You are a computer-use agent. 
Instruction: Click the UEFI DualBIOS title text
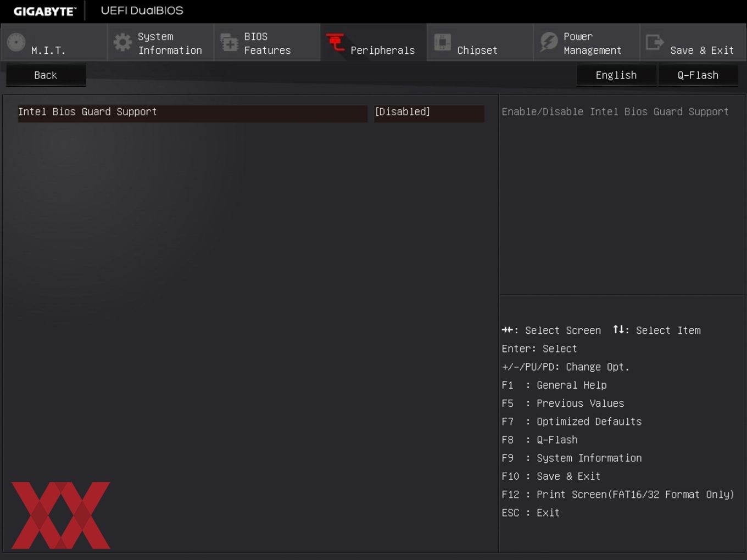click(x=142, y=10)
